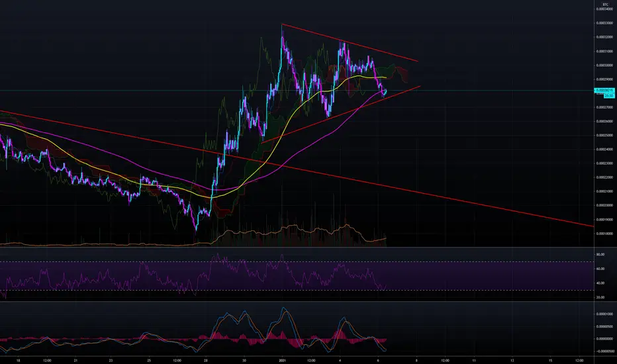The height and width of the screenshot is (364, 617).
Task: Click the 15 date label on time axis
Action: [x=551, y=360]
